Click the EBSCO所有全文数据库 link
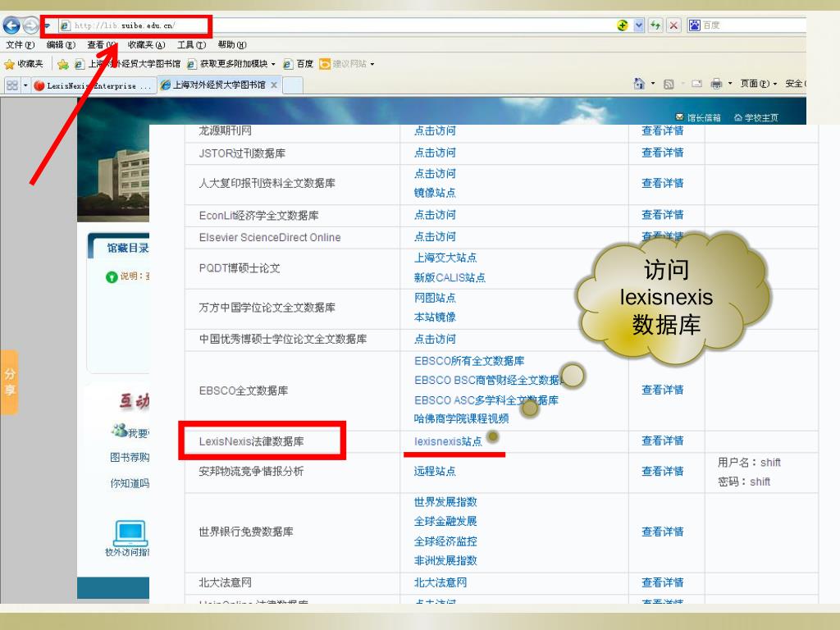The width and height of the screenshot is (840, 630). click(x=469, y=361)
